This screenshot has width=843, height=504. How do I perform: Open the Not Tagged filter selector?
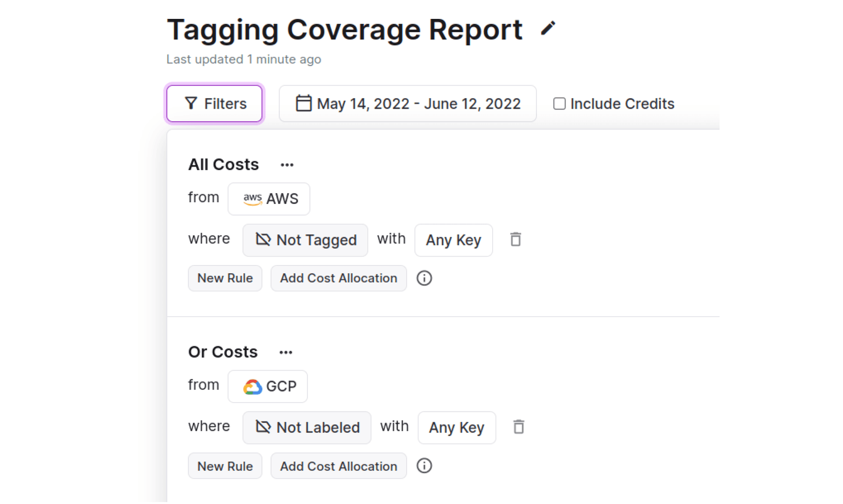pos(305,240)
